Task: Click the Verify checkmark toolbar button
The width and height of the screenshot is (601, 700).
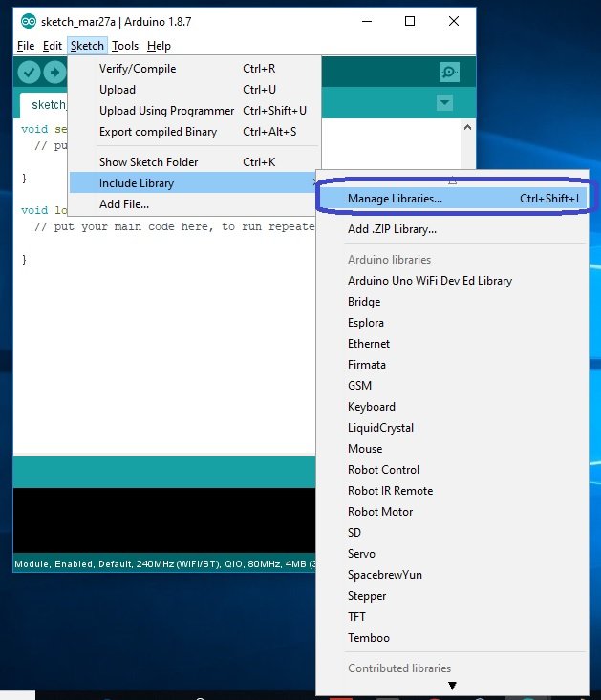Action: 29,73
